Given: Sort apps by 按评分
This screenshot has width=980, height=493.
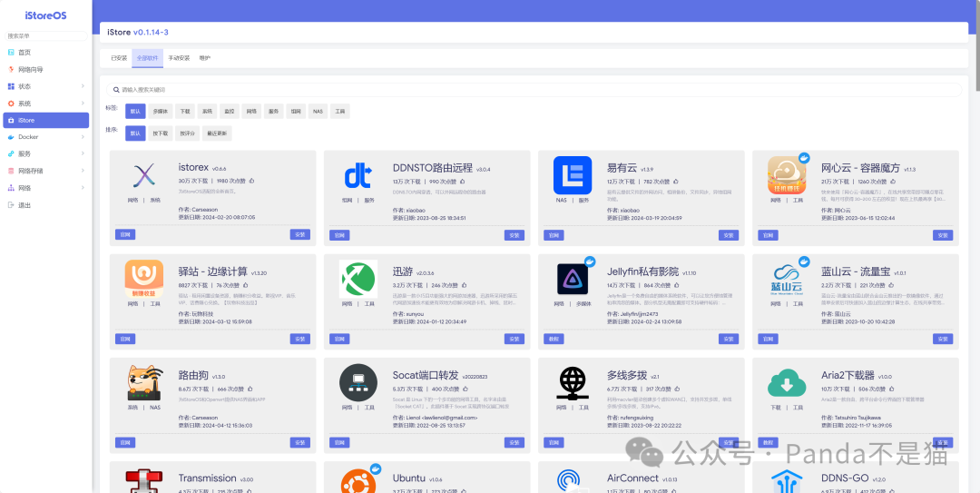Looking at the screenshot, I should click(x=188, y=133).
